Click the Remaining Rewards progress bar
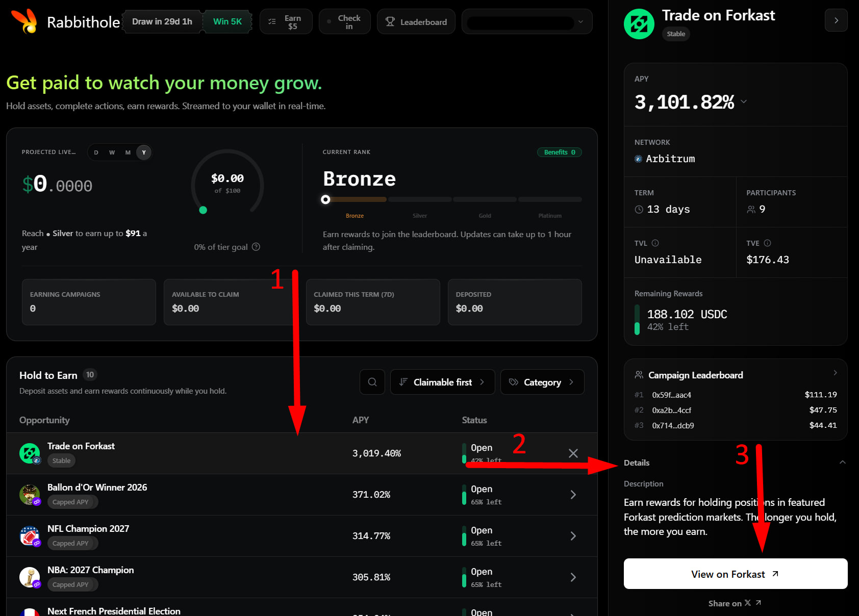Viewport: 859px width, 616px height. point(637,320)
